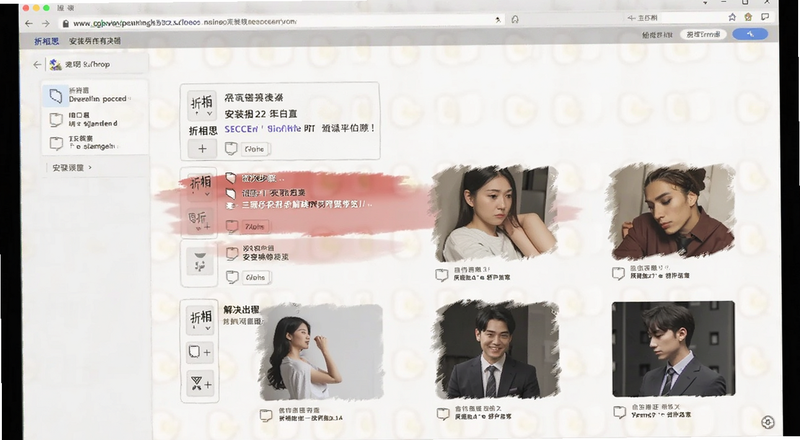The width and height of the screenshot is (800, 440).
Task: Click the sidebar back arrow
Action: 37,65
